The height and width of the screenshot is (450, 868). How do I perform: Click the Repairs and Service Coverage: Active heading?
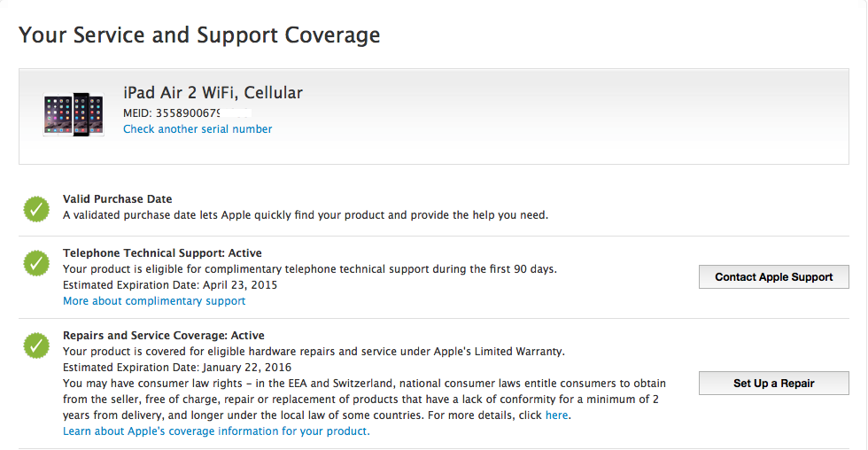click(163, 336)
